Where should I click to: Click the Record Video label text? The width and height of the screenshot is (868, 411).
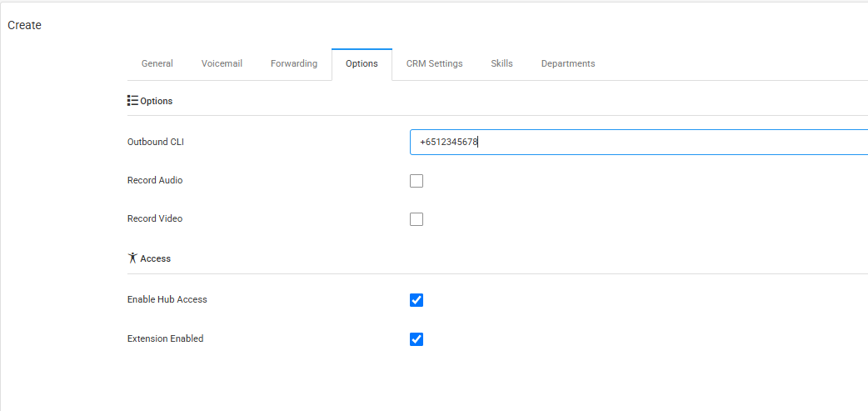[x=155, y=219]
